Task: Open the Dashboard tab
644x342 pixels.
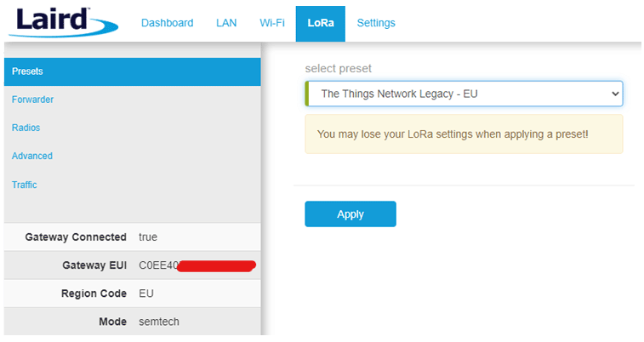Action: pyautogui.click(x=167, y=23)
